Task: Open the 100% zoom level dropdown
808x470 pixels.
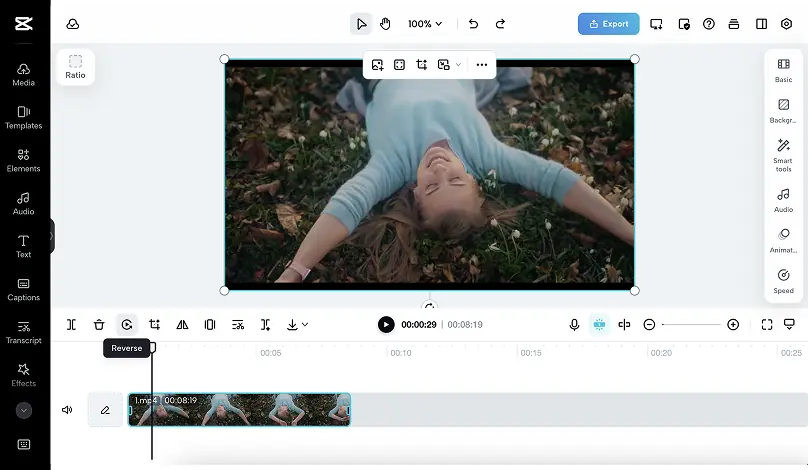Action: click(x=425, y=24)
